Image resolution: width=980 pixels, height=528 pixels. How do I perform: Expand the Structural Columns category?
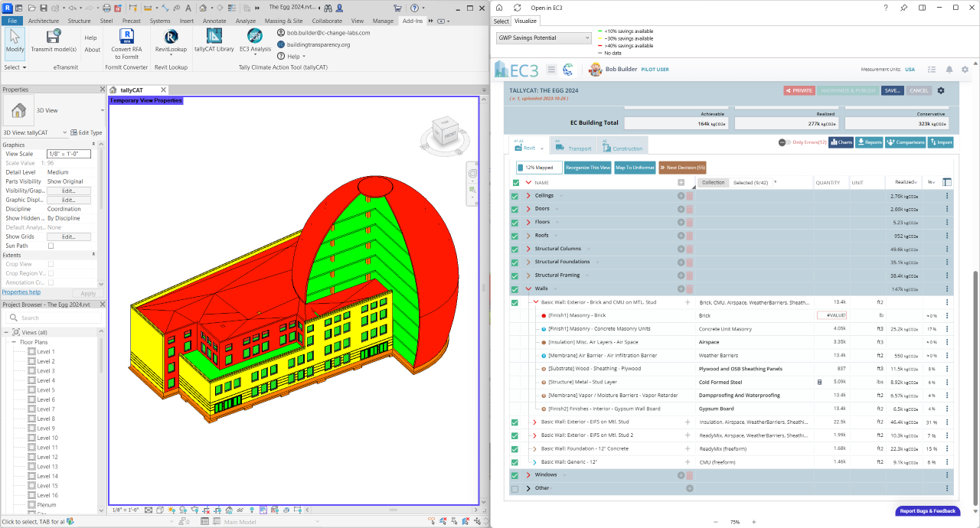[528, 249]
